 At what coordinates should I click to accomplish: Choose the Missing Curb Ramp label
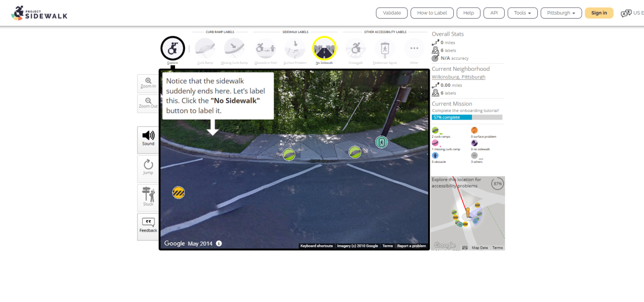click(x=234, y=48)
